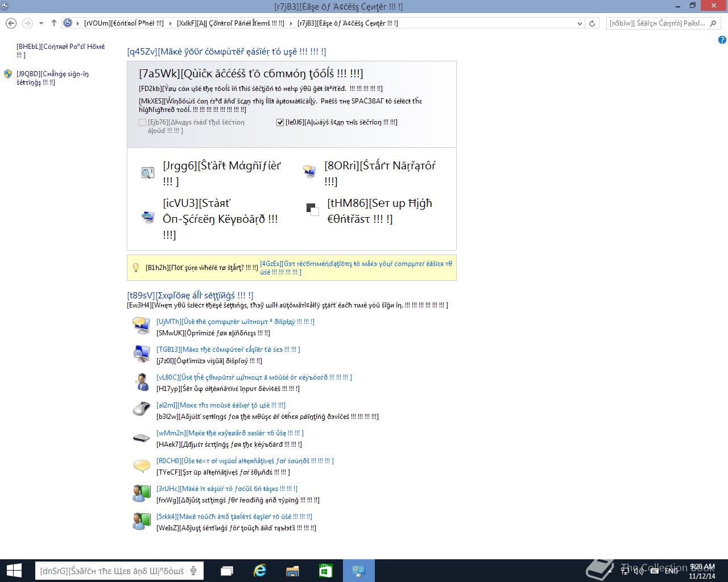728x582 pixels.
Task: Open the recent locations dropdown arrow
Action: [41, 23]
